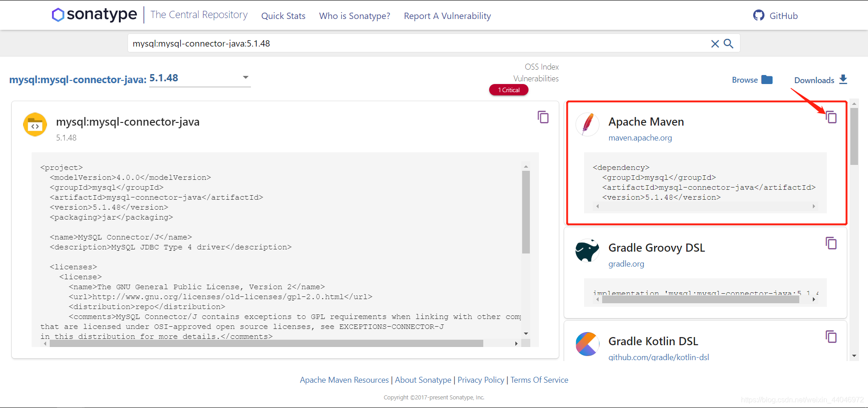Screen dimensions: 868x408
Task: Copy the Apache Maven dependency snippet
Action: pos(831,117)
